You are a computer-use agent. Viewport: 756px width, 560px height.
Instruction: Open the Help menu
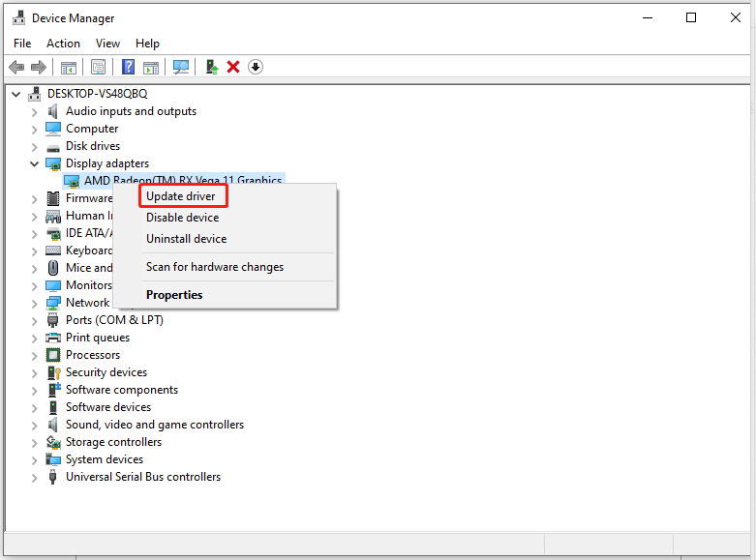(147, 44)
